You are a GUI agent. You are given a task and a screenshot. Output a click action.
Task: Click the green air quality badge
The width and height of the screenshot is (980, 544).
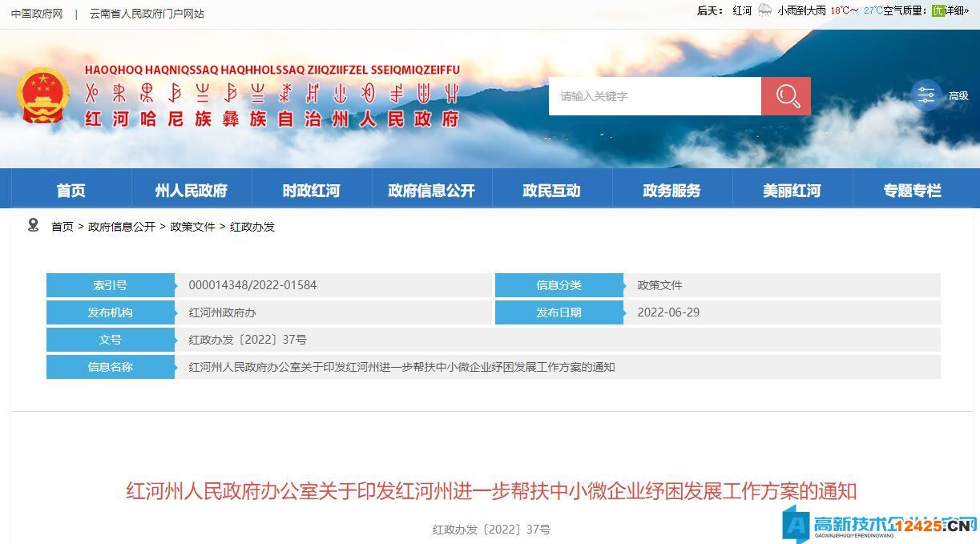[938, 10]
